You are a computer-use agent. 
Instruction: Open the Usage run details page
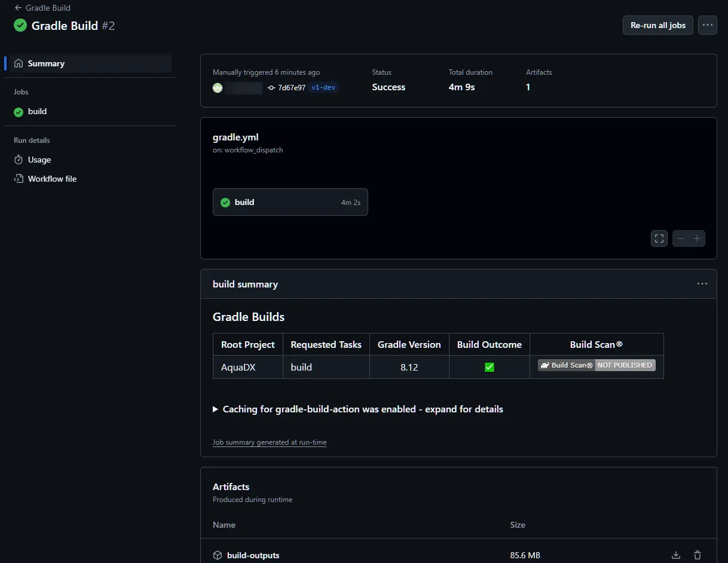click(x=39, y=160)
